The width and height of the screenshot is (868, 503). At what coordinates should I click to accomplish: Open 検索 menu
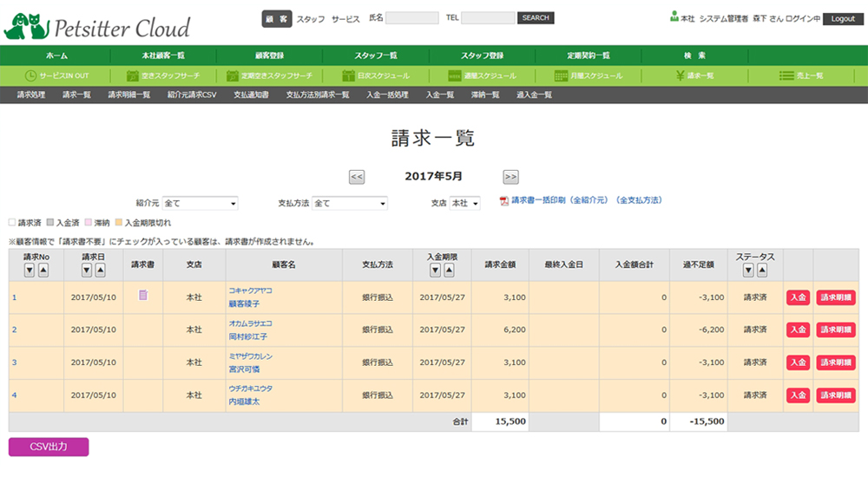694,56
